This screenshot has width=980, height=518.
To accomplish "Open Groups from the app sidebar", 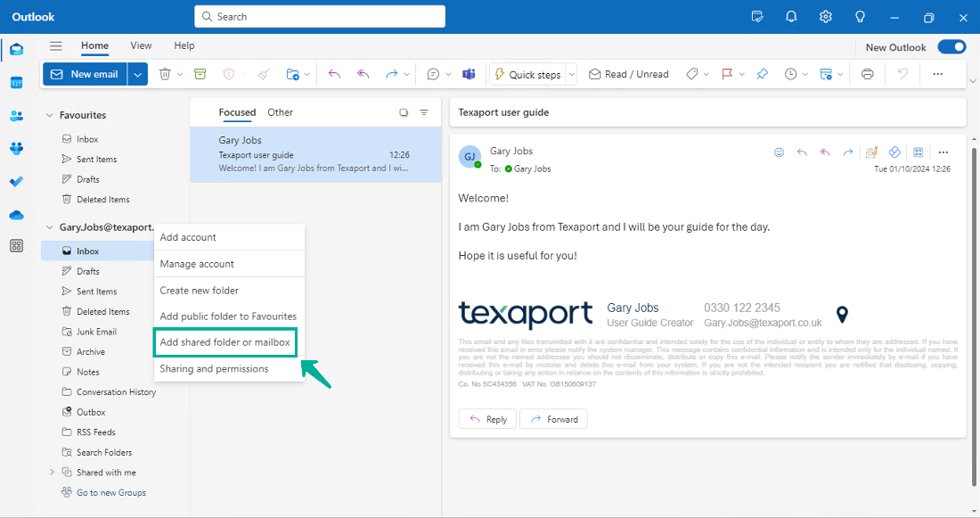I will click(16, 148).
